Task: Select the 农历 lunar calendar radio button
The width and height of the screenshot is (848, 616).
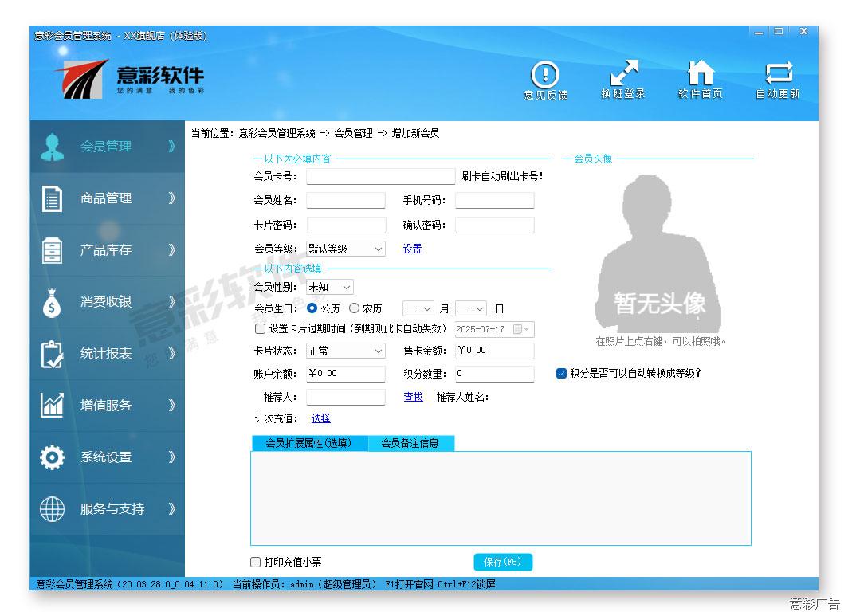Action: (355, 308)
